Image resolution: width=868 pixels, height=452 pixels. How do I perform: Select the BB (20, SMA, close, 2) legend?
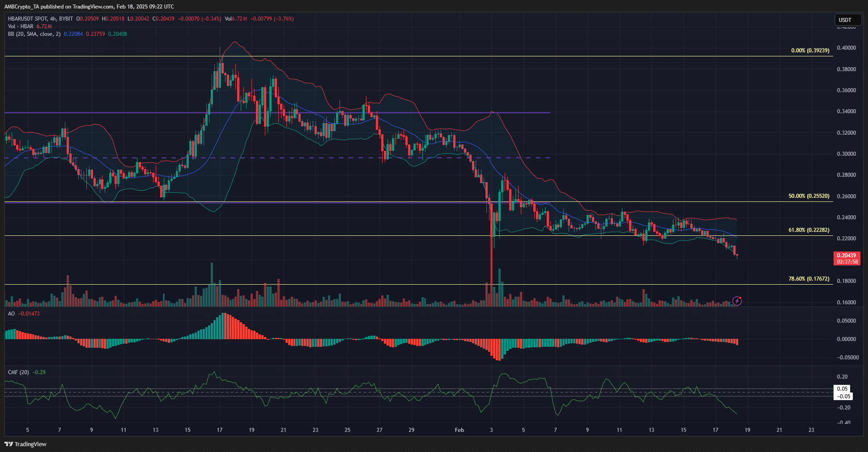(34, 34)
